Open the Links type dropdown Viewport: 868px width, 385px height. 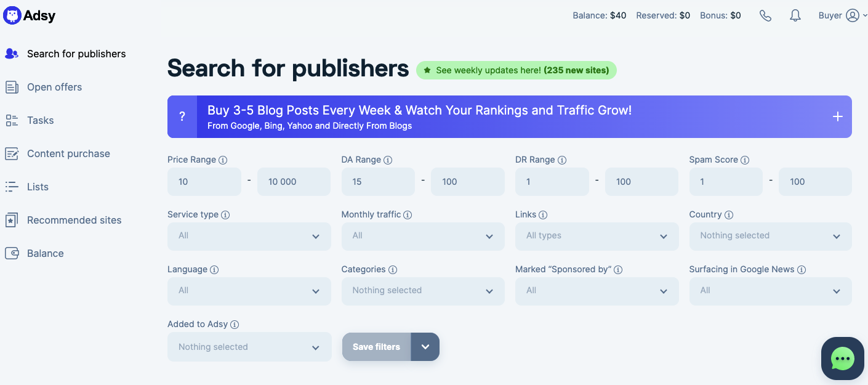pos(597,237)
